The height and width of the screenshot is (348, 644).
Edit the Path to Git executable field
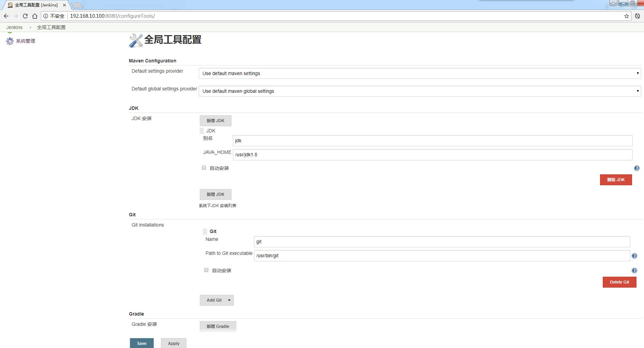(442, 256)
